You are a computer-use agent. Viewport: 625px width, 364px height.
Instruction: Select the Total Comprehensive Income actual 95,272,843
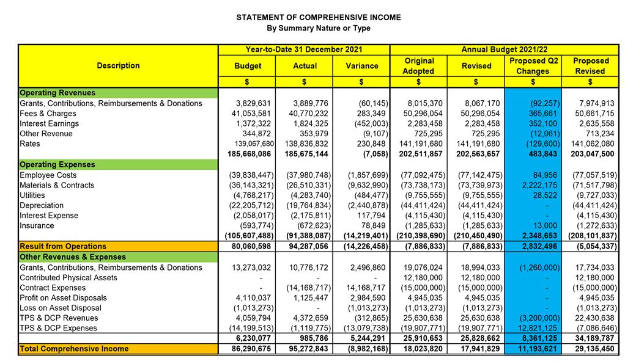pos(308,349)
